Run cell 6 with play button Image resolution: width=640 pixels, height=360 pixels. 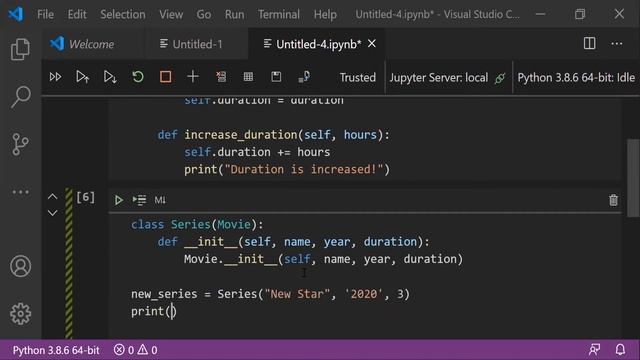click(119, 200)
